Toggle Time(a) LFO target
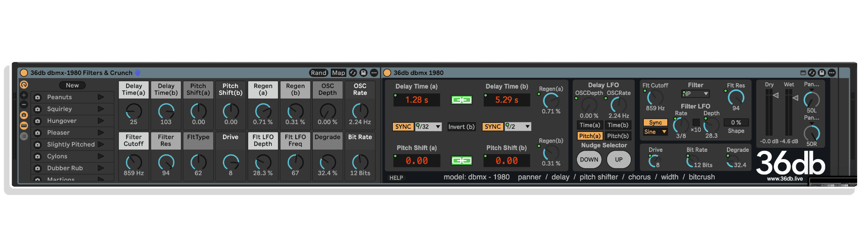868x249 pixels. click(590, 125)
